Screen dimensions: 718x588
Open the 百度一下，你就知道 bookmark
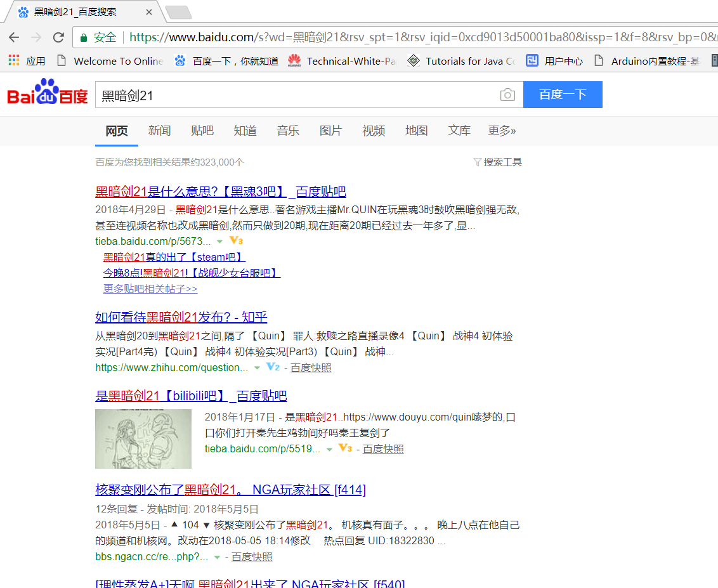226,61
